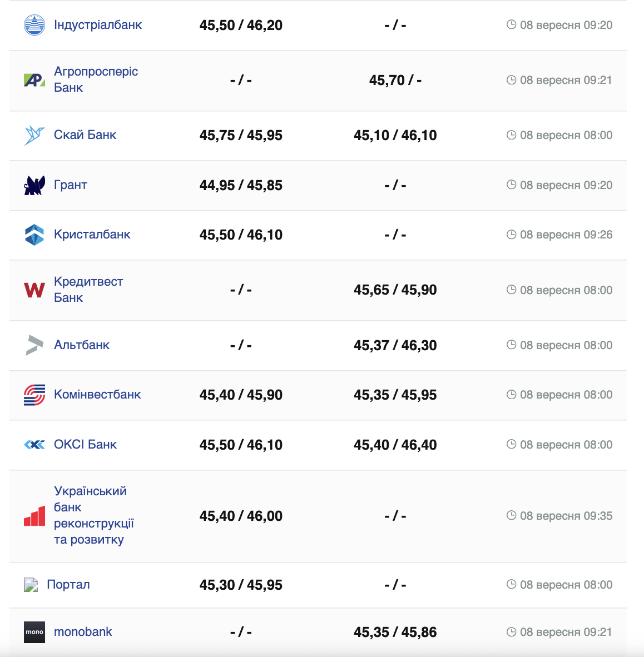Image resolution: width=644 pixels, height=657 pixels.
Task: Click the Альтбанк gray arrow logo
Action: [34, 345]
